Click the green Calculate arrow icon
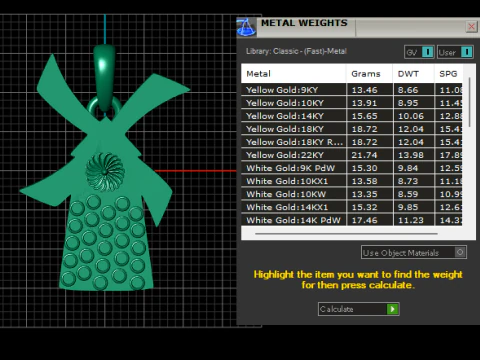 coord(392,309)
